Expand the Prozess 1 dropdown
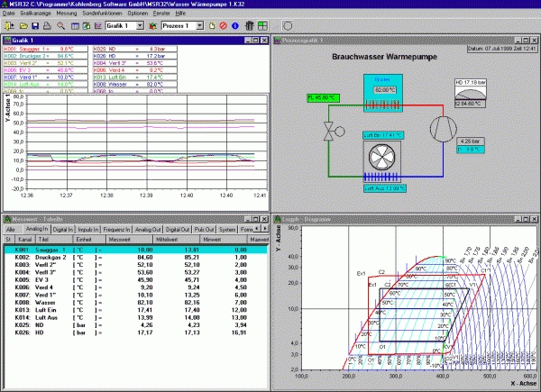The width and height of the screenshot is (541, 392). (x=198, y=26)
